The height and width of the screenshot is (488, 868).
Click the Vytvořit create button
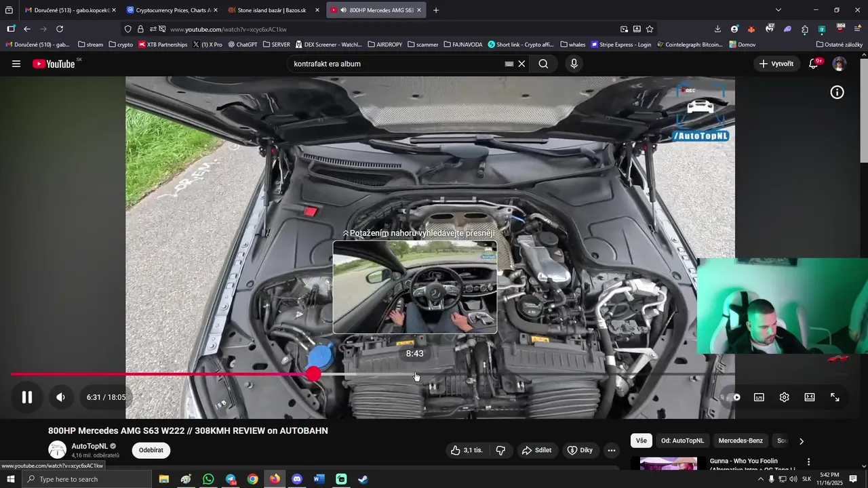(x=776, y=64)
